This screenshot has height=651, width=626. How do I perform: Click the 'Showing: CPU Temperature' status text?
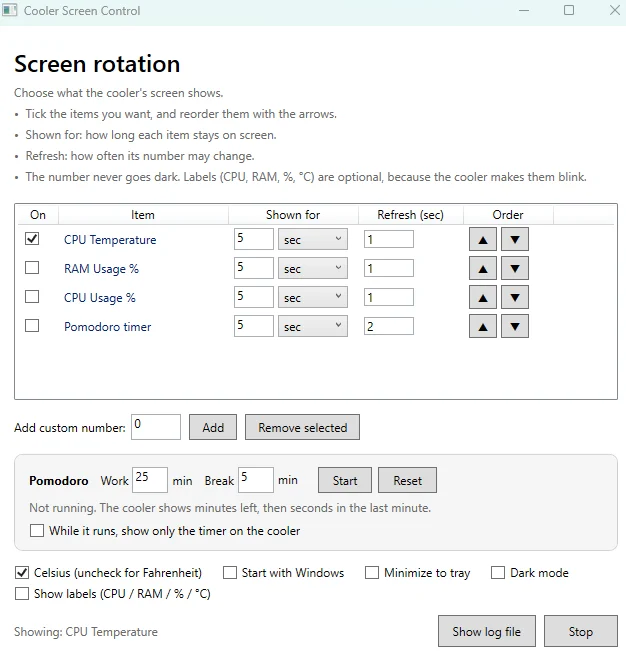[86, 631]
